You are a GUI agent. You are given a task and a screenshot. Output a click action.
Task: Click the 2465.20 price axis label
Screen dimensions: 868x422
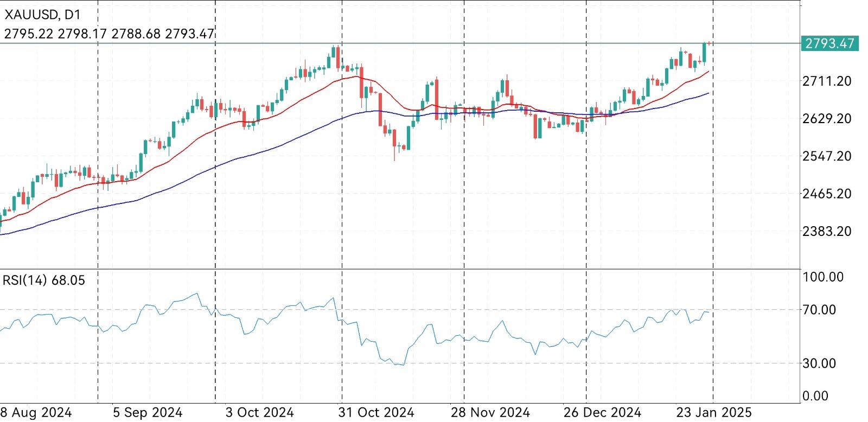(x=828, y=194)
